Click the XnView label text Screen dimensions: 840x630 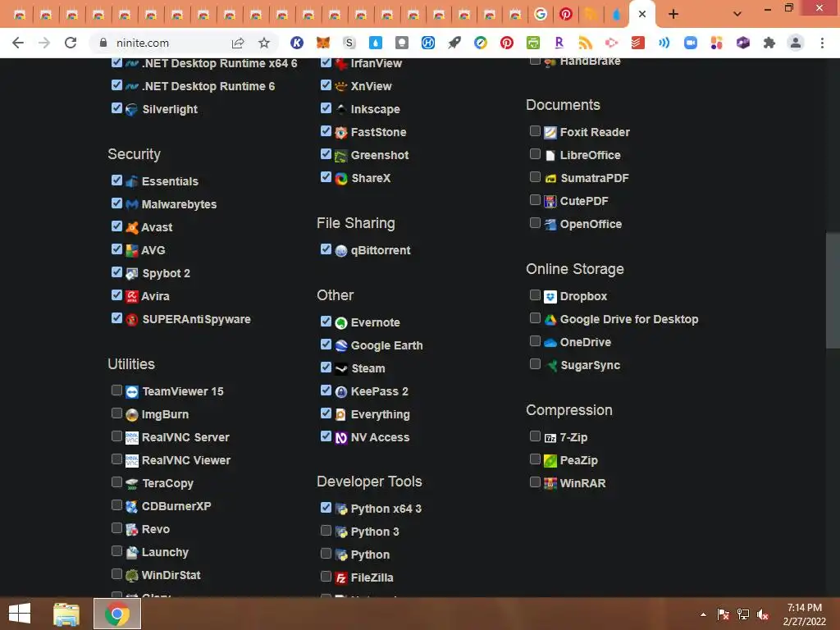click(372, 86)
